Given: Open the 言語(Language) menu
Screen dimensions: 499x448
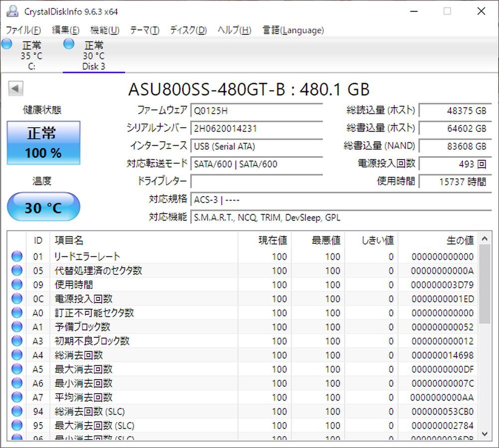Looking at the screenshot, I should point(293,30).
